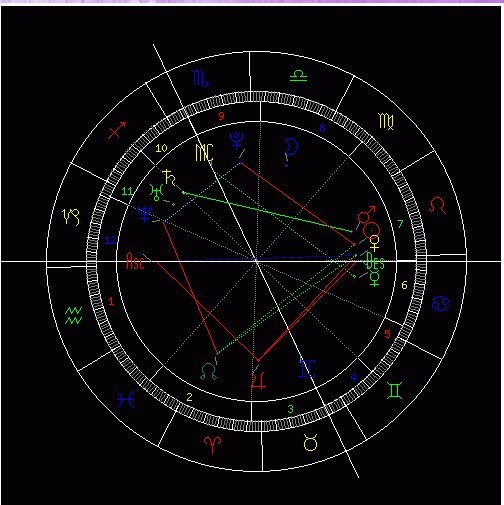Click the blue Pisces sign symbol
Screen dimensions: 504x505
tap(125, 399)
